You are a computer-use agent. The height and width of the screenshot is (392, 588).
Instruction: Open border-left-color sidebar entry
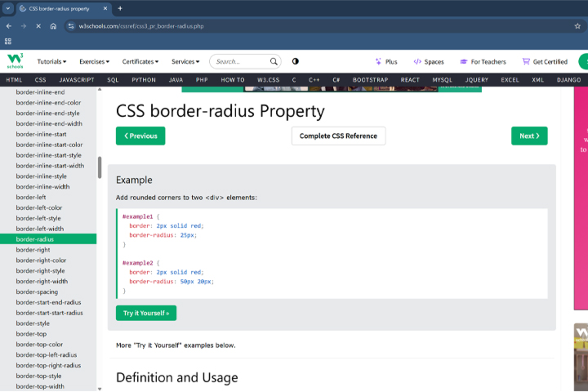tap(39, 207)
